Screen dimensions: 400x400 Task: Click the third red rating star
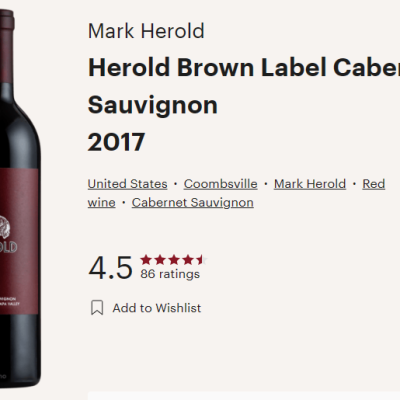(x=174, y=259)
